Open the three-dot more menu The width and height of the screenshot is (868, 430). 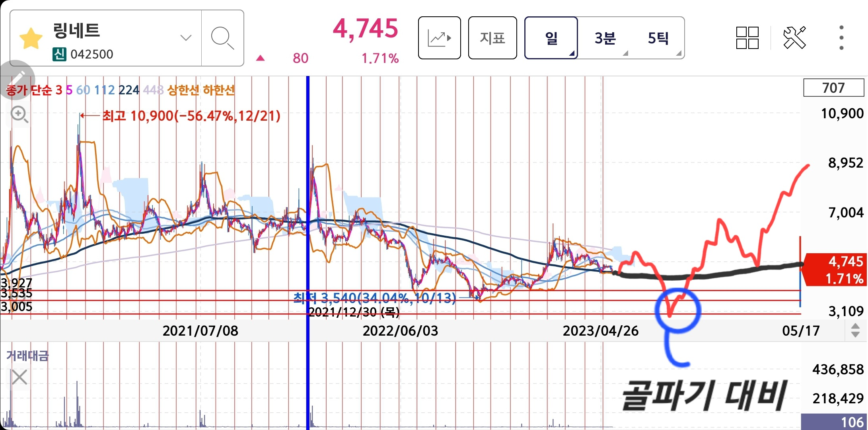pos(841,38)
